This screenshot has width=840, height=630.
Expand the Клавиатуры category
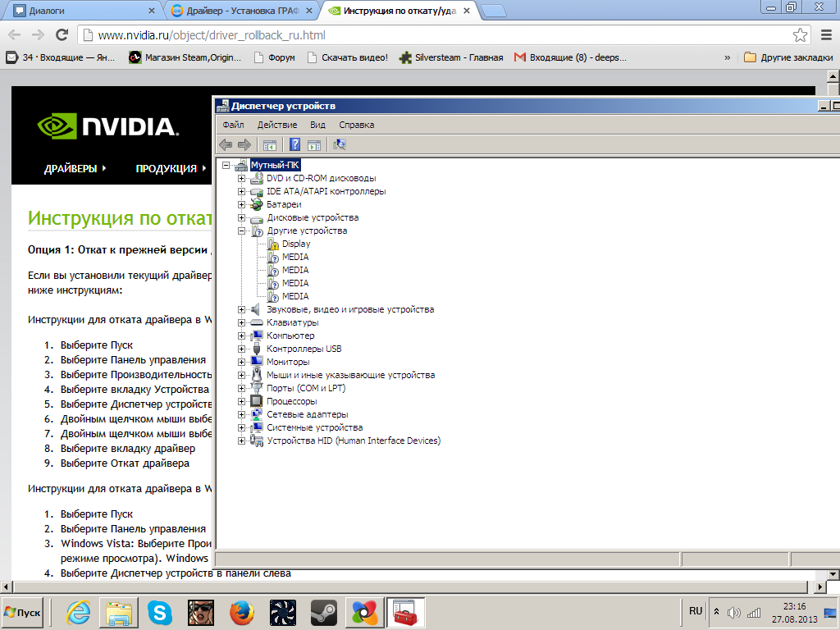tap(242, 323)
